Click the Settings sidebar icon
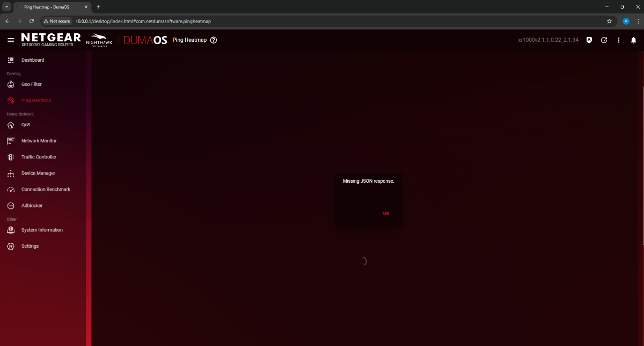The width and height of the screenshot is (644, 346). pyautogui.click(x=11, y=246)
